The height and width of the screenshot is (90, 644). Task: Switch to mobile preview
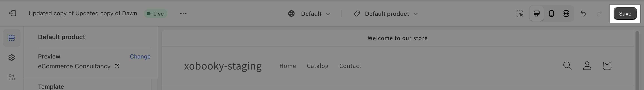click(x=551, y=13)
